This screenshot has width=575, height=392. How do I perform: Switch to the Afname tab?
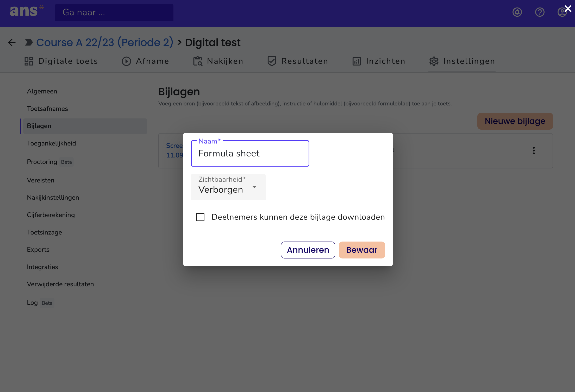pyautogui.click(x=145, y=61)
